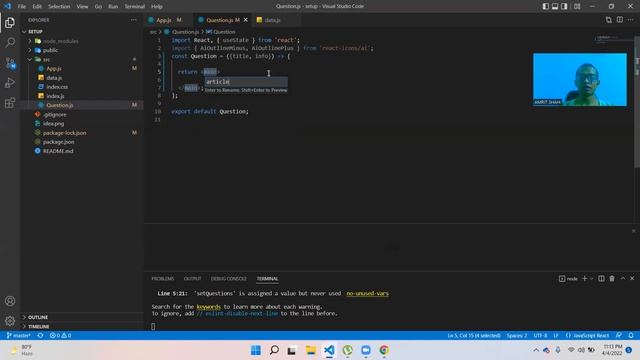Kill terminal with trash icon

[612, 278]
